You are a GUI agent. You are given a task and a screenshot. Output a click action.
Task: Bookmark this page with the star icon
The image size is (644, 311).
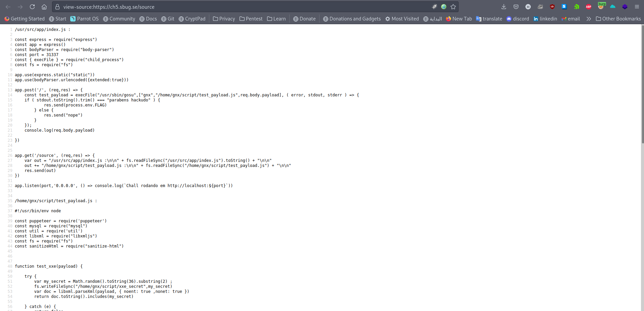click(x=454, y=7)
